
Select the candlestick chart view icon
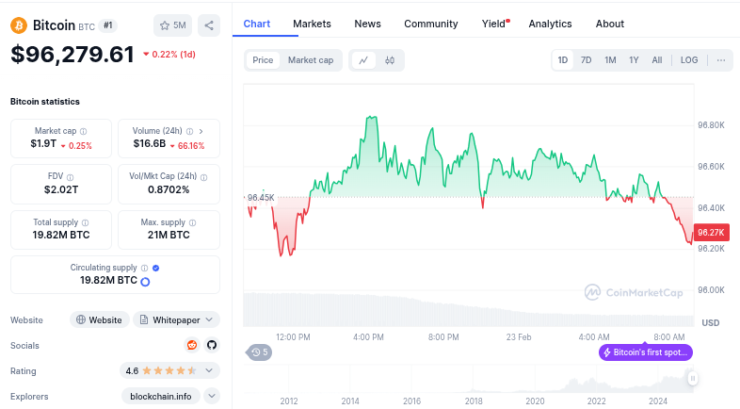pos(389,60)
